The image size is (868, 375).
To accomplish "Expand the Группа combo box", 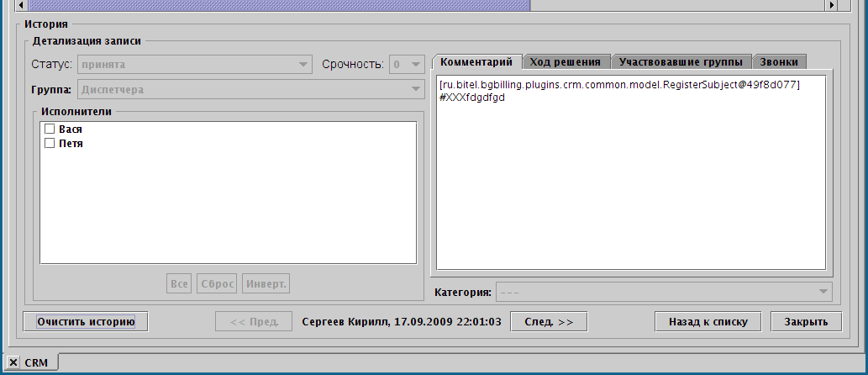I will [x=251, y=89].
